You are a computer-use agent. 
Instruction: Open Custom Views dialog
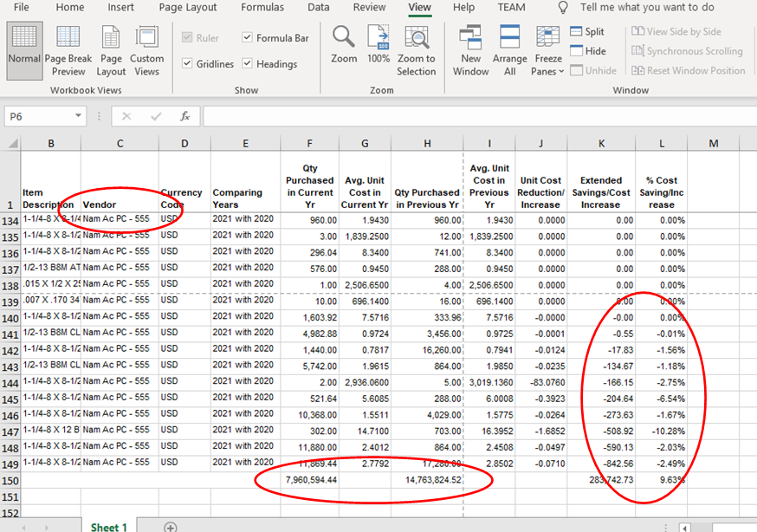click(x=146, y=50)
